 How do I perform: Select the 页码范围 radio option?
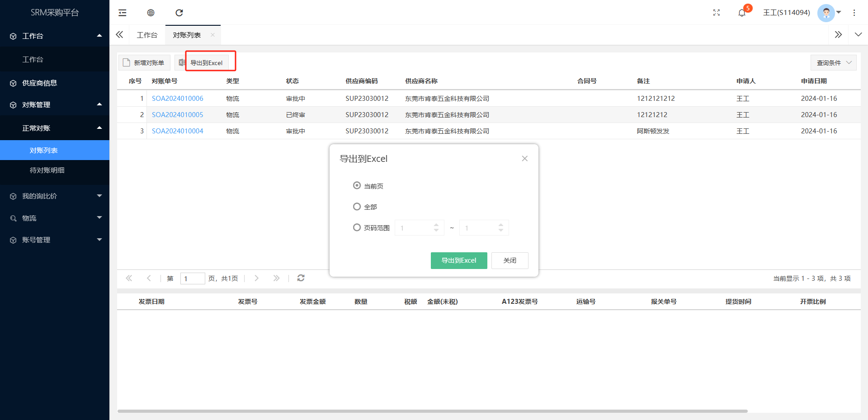pyautogui.click(x=357, y=227)
